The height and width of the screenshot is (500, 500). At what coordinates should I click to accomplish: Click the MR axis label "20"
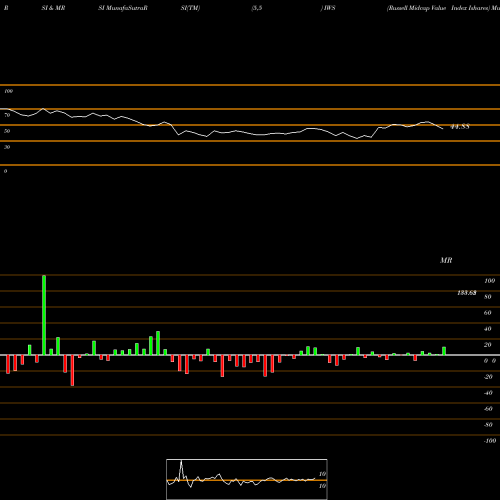coord(487,345)
